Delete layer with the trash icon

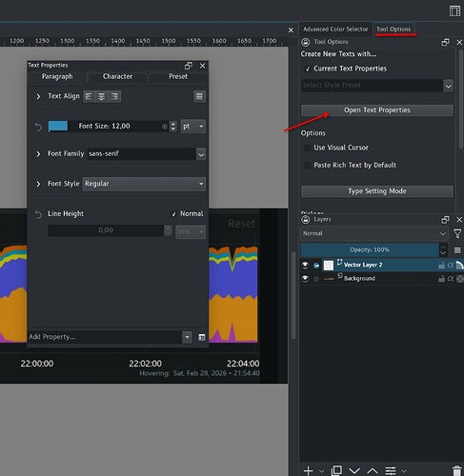(x=457, y=470)
